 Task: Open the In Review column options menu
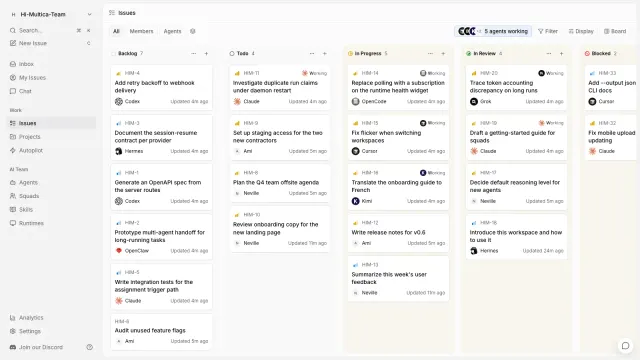tap(549, 53)
